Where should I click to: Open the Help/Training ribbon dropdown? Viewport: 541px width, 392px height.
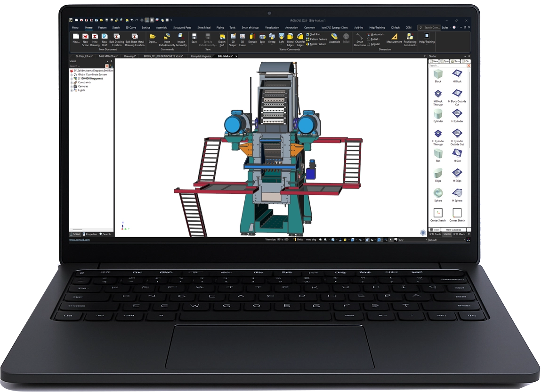[x=427, y=45]
